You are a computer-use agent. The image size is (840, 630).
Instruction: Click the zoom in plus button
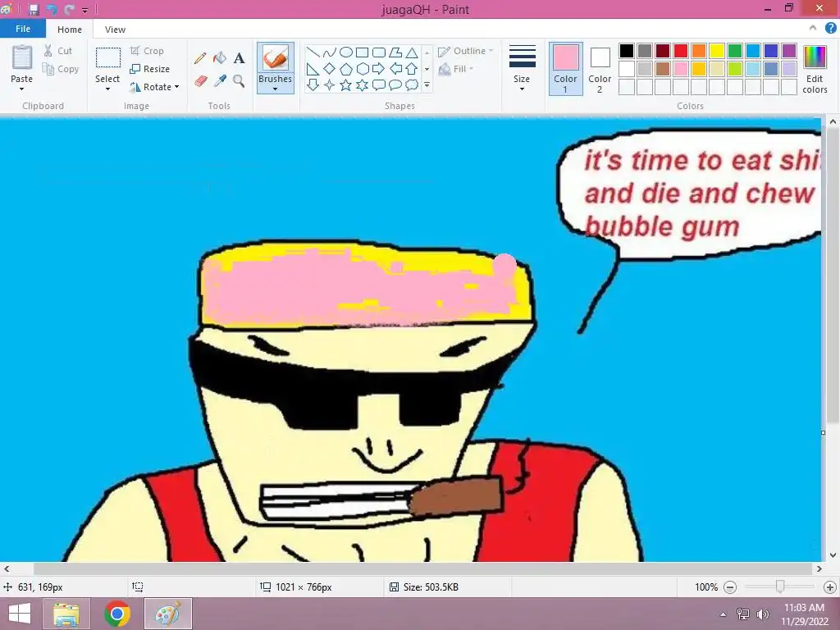830,587
